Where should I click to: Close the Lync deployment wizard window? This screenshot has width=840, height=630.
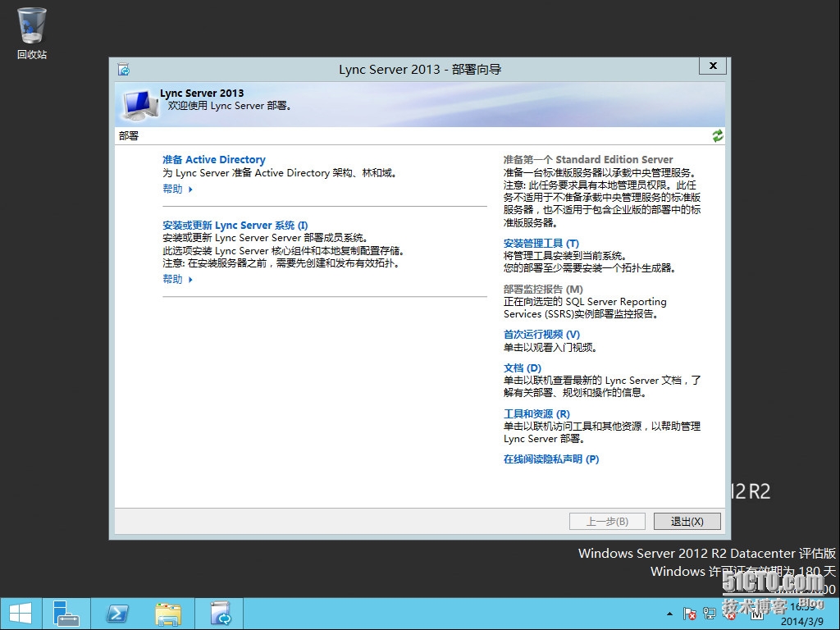point(713,66)
